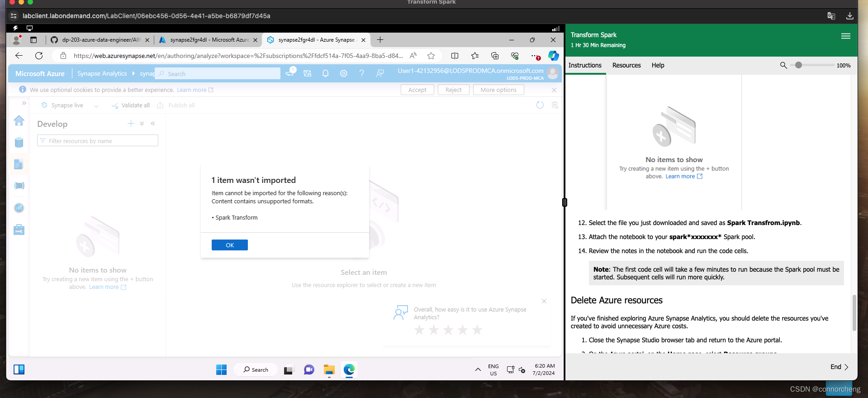The height and width of the screenshot is (398, 868).
Task: Focus the Synapse Search box
Action: click(218, 74)
